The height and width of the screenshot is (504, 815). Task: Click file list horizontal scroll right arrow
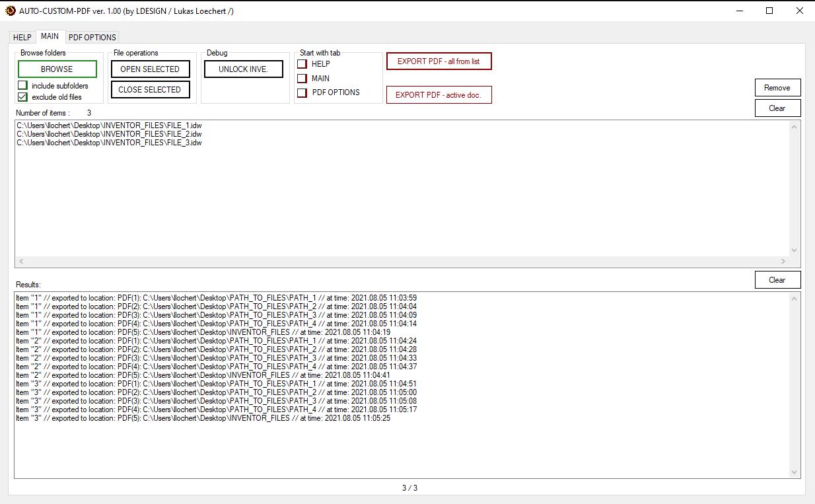783,262
